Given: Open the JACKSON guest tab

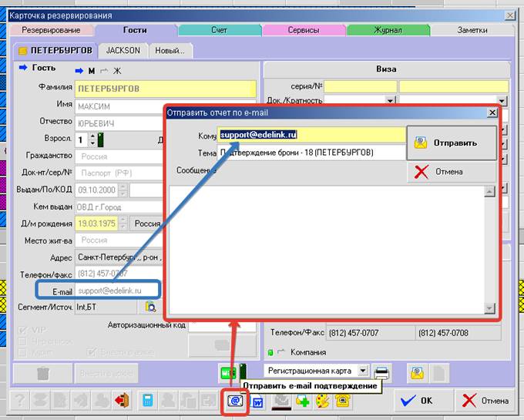Looking at the screenshot, I should tap(123, 50).
